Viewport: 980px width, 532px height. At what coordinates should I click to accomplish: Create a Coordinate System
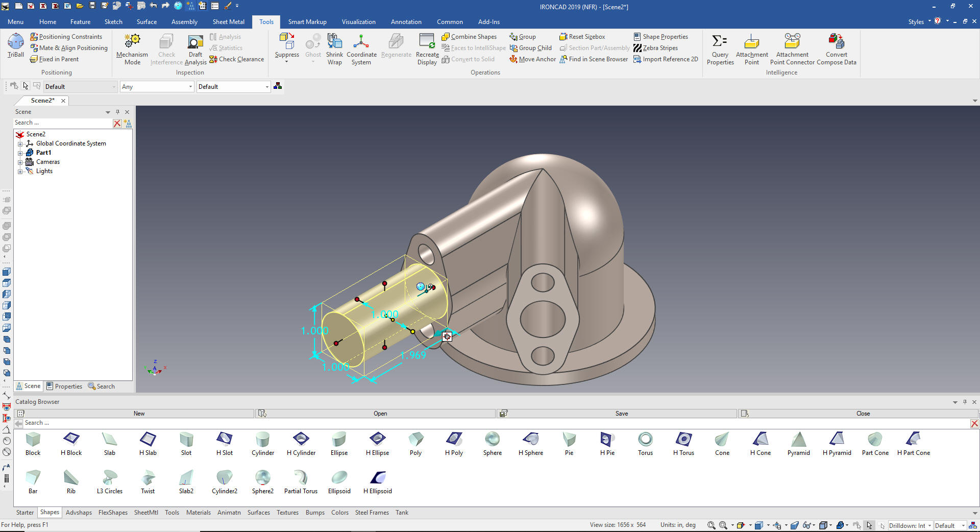(x=361, y=49)
